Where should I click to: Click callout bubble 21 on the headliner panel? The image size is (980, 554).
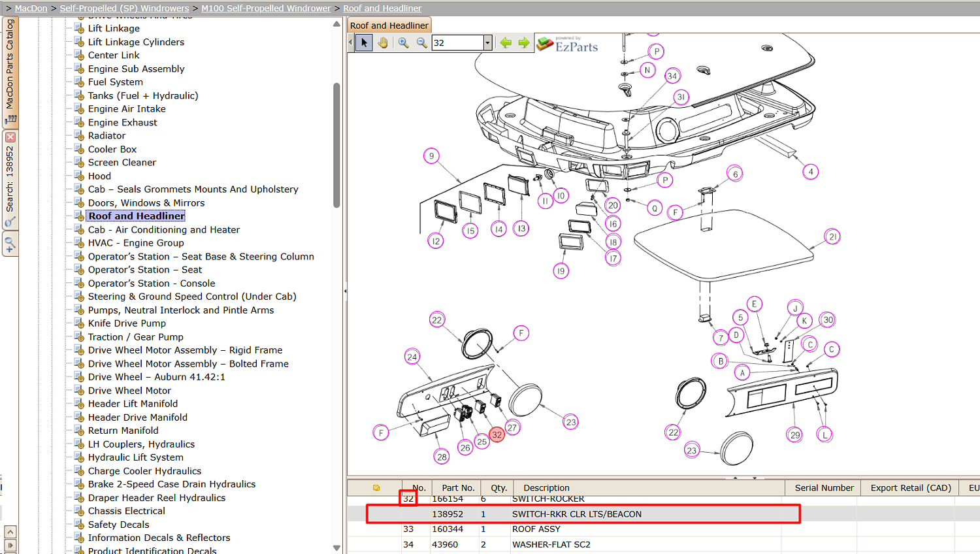point(833,236)
